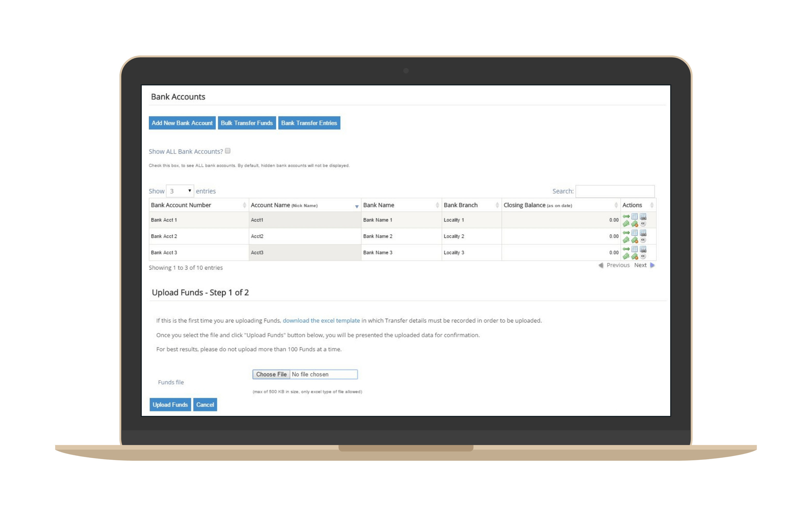Open Bulk Transfer Funds
812x516 pixels.
pyautogui.click(x=247, y=123)
